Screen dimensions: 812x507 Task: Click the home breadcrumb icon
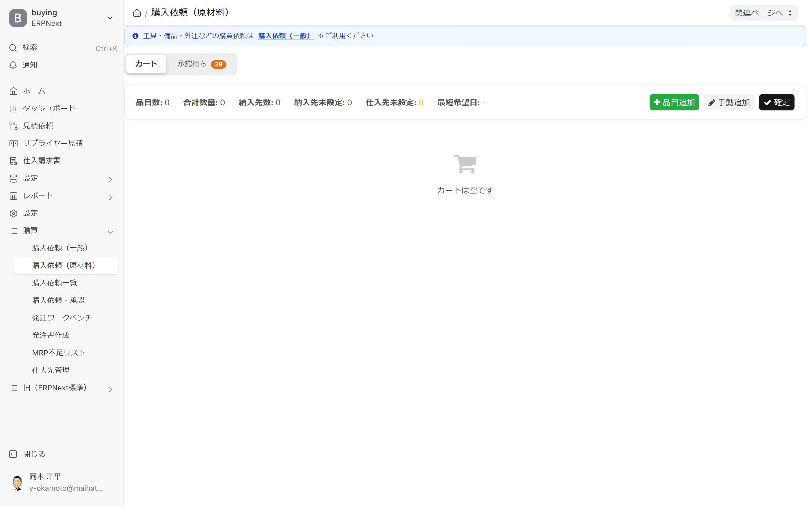pyautogui.click(x=137, y=13)
